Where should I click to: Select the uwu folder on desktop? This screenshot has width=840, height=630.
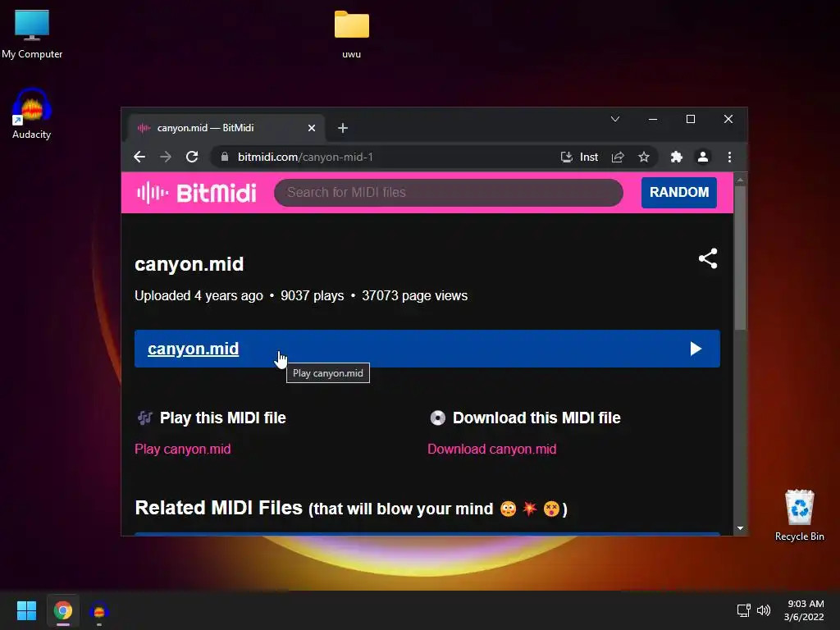[351, 34]
